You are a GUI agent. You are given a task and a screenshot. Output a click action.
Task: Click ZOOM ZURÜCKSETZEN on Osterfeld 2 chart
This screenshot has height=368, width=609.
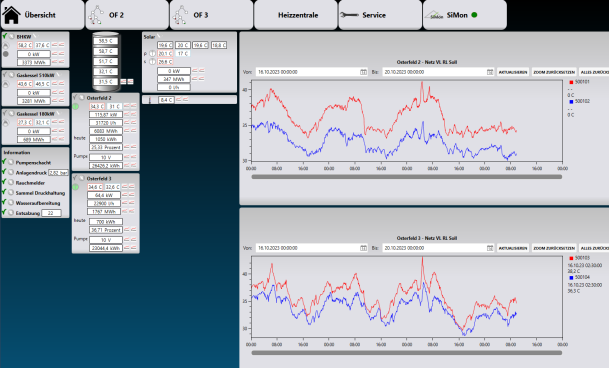point(554,72)
